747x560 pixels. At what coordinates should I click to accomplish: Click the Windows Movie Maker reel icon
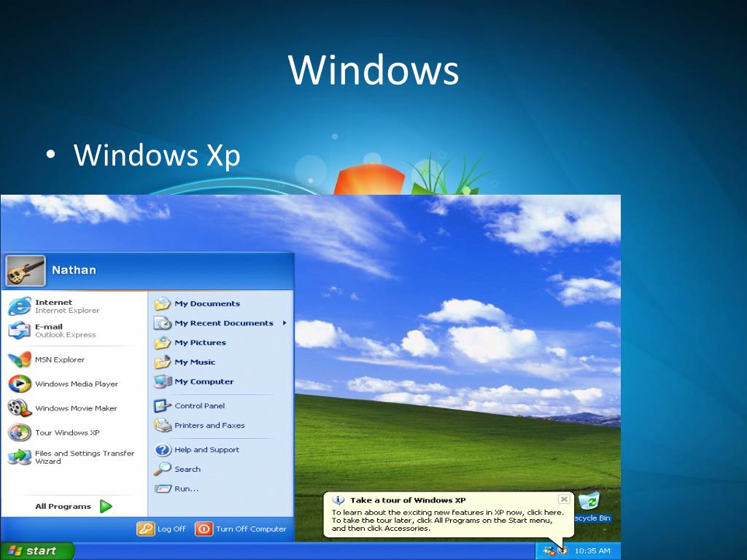(x=20, y=408)
